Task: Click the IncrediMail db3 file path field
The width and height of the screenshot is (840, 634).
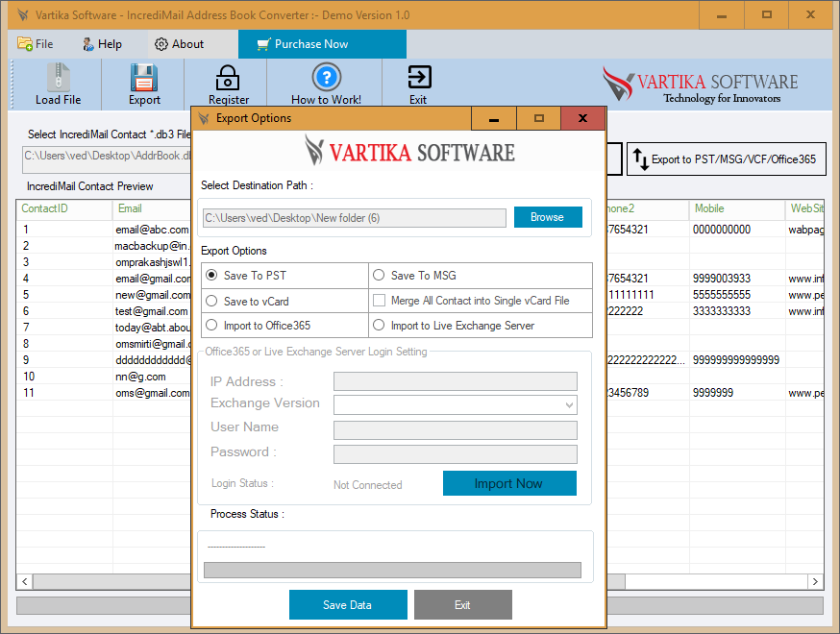Action: coord(107,159)
